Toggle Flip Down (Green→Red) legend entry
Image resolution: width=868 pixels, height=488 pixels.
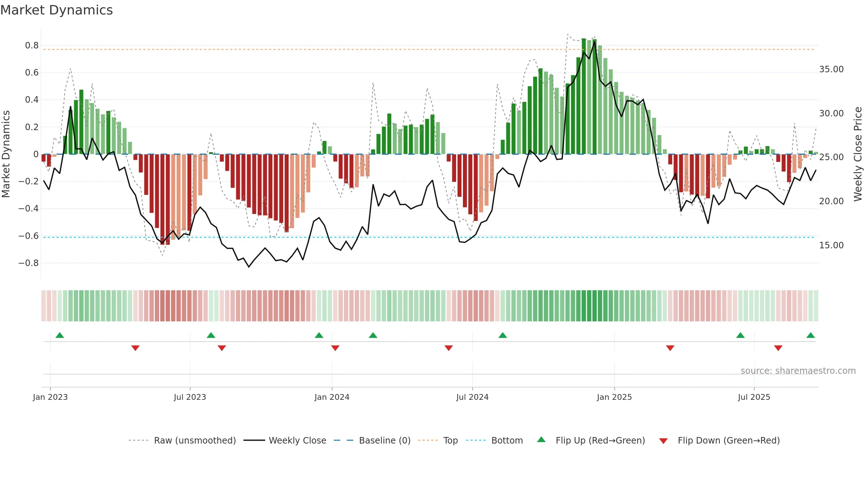(719, 440)
